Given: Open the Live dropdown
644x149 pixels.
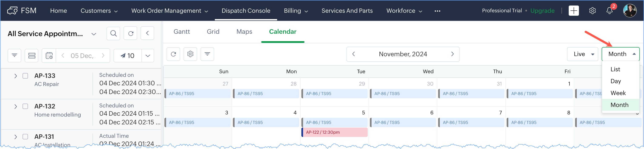Looking at the screenshot, I should [583, 54].
